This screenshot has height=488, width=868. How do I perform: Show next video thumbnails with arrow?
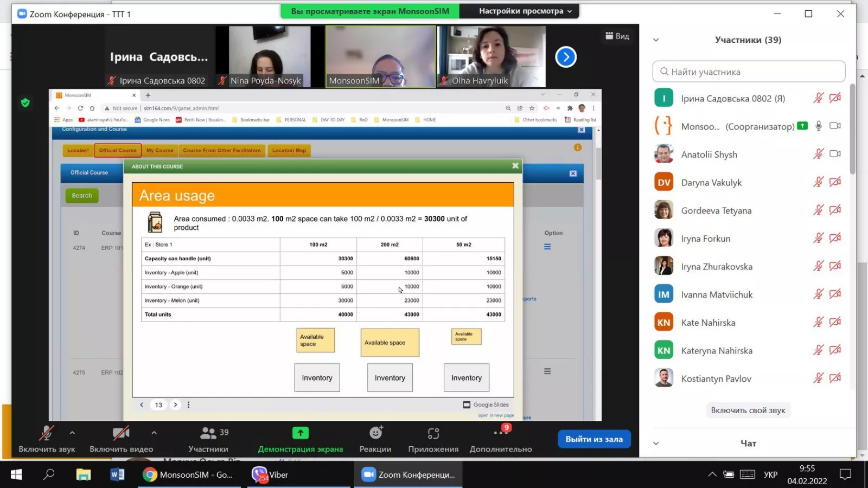(565, 57)
